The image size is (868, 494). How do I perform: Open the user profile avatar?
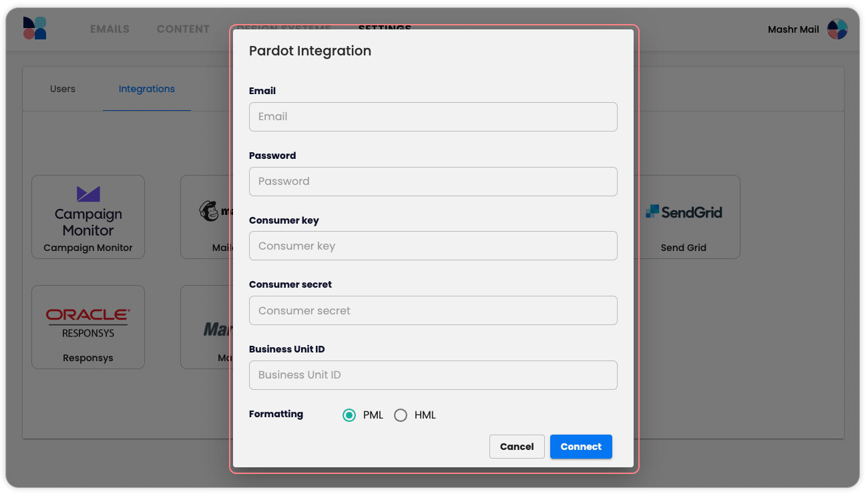(837, 29)
